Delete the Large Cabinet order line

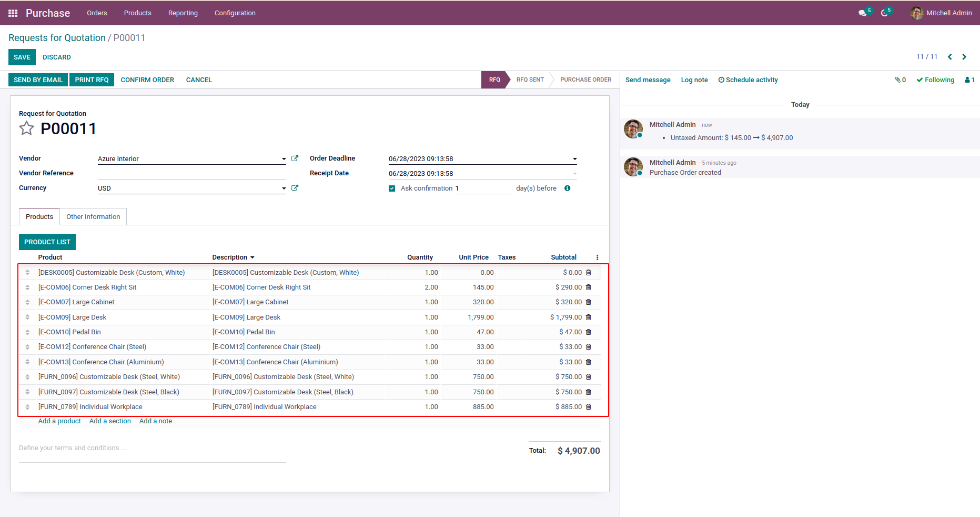(588, 302)
